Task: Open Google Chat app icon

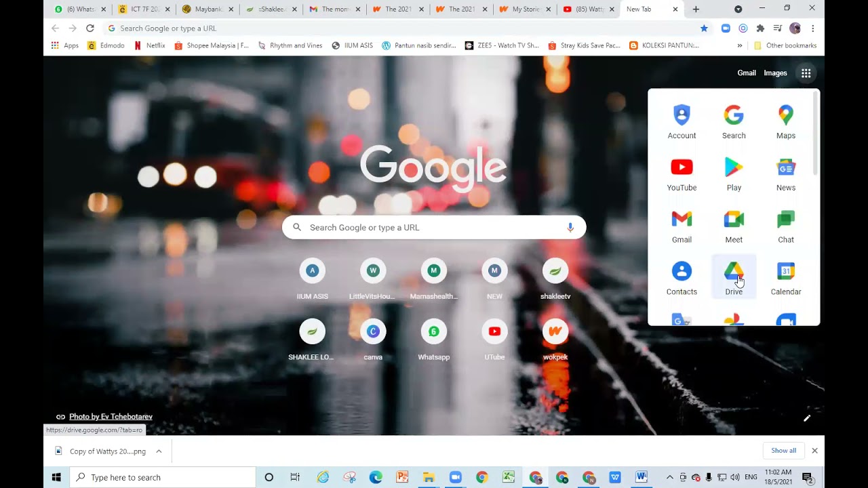Action: tap(786, 226)
